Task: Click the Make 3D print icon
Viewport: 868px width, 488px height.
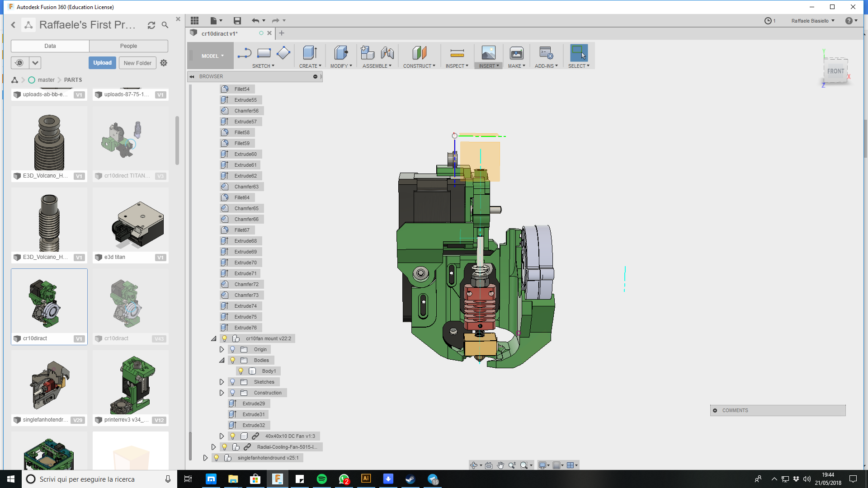Action: coord(516,53)
